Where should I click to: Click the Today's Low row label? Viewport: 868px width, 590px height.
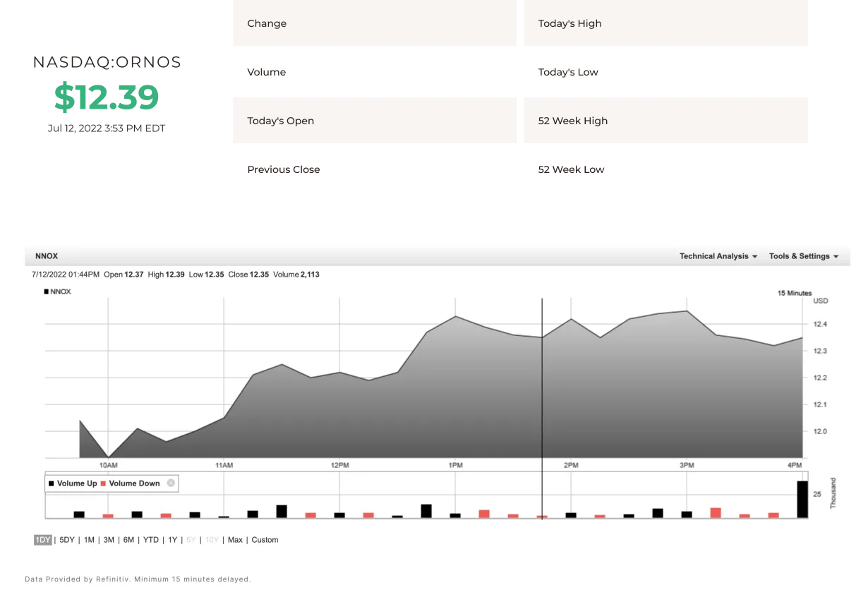[x=568, y=72]
